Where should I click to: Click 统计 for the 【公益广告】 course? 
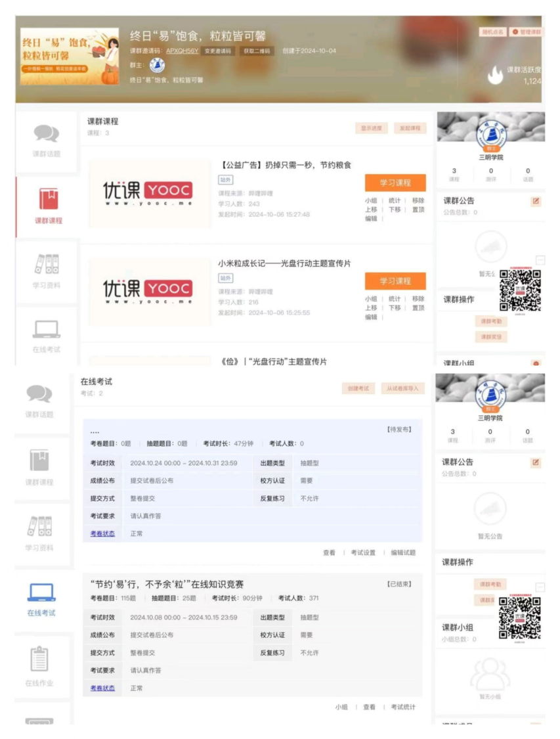point(395,201)
